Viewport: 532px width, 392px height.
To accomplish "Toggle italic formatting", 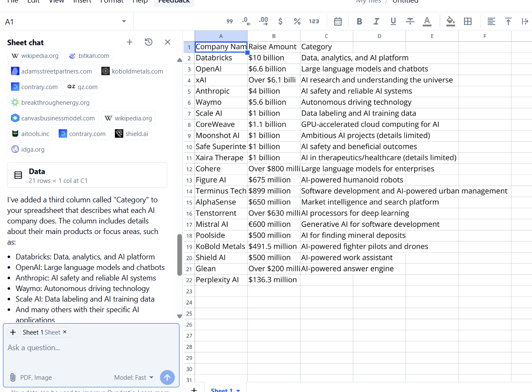I will point(376,22).
